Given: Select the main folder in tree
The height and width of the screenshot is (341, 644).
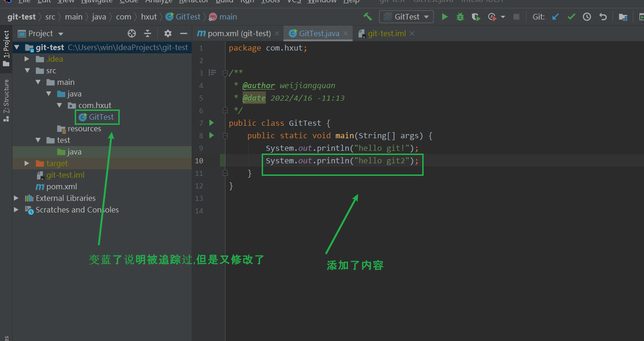Looking at the screenshot, I should pos(61,82).
